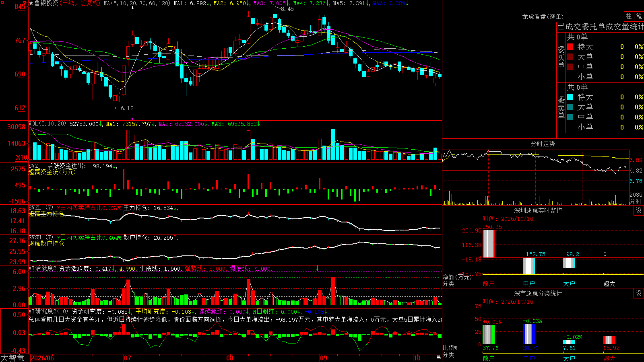This screenshot has height=362, width=644.
Task: Click the teal 大单 sell swatch
Action: 570,107
